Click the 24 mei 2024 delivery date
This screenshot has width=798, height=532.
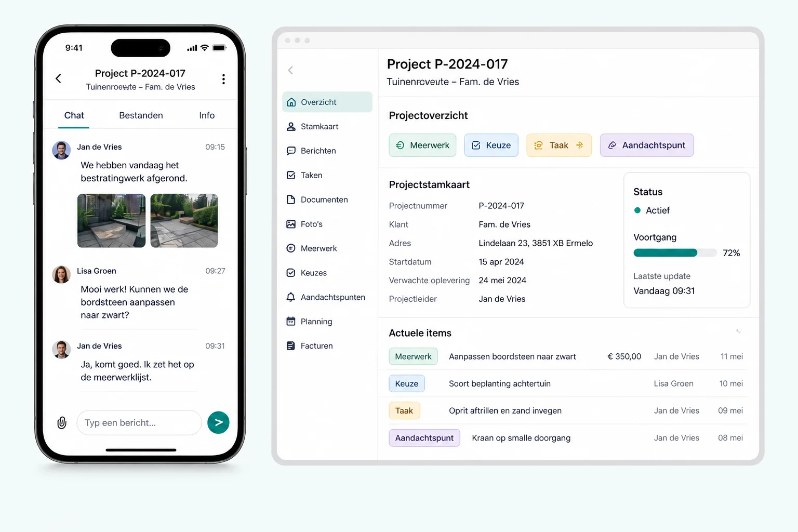click(x=502, y=281)
